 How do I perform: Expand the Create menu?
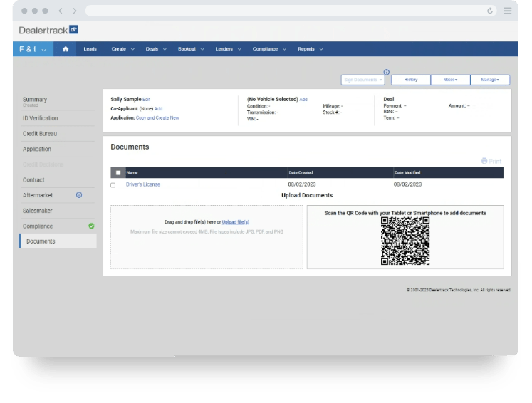click(x=122, y=49)
